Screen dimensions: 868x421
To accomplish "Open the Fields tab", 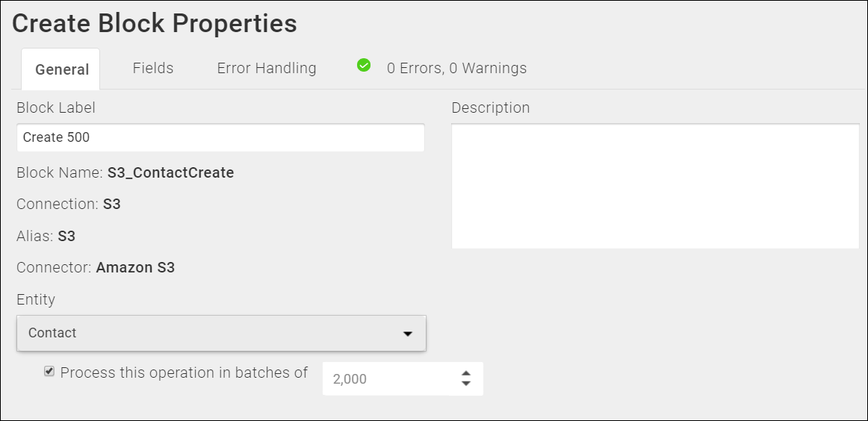I will [153, 68].
